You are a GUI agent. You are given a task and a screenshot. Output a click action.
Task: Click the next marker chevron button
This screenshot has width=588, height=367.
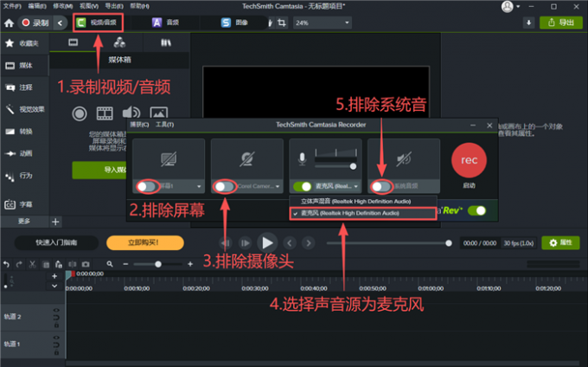click(x=309, y=243)
